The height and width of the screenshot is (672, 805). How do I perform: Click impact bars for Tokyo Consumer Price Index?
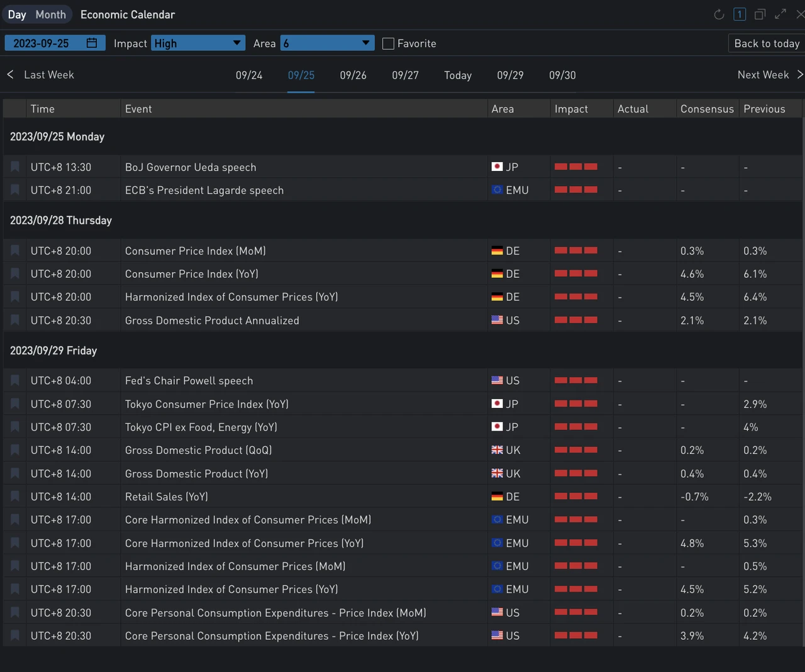575,404
